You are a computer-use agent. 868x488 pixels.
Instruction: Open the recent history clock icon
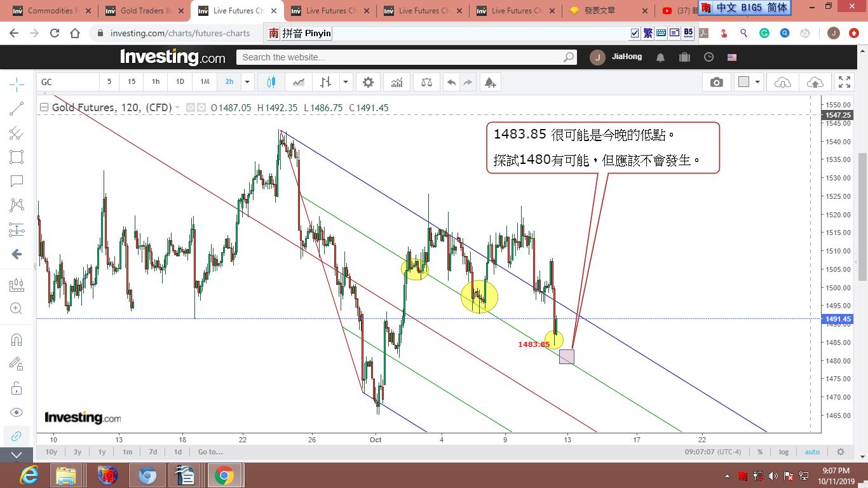click(709, 57)
